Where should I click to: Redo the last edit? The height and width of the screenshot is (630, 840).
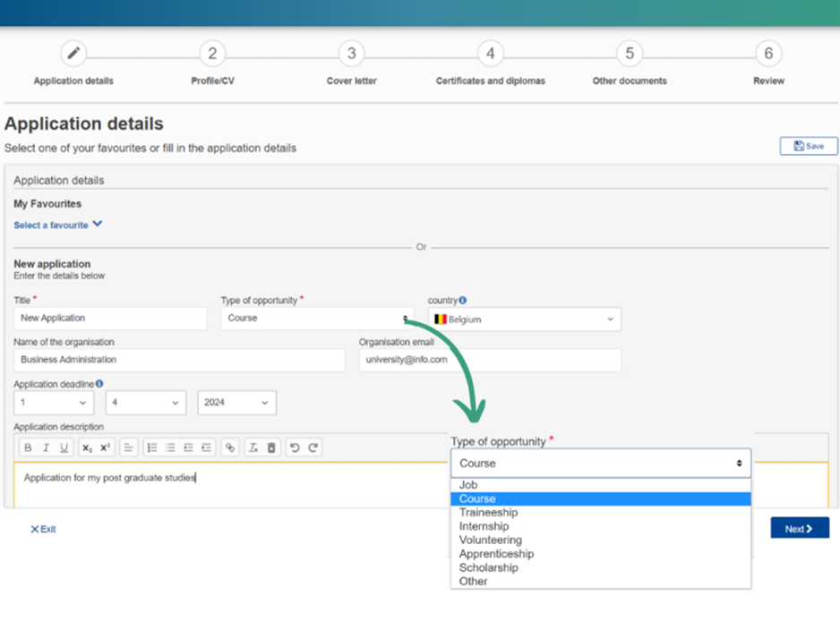click(x=313, y=447)
